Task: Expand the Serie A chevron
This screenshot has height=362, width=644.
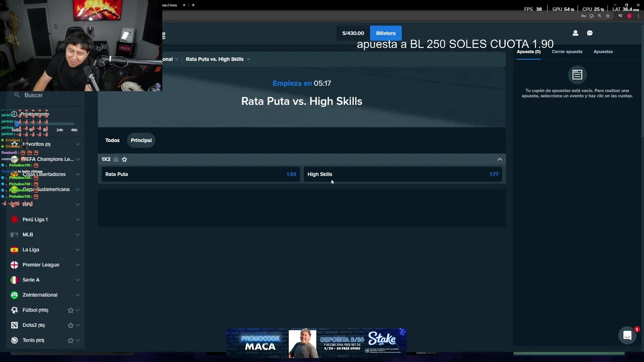Action: pyautogui.click(x=77, y=280)
